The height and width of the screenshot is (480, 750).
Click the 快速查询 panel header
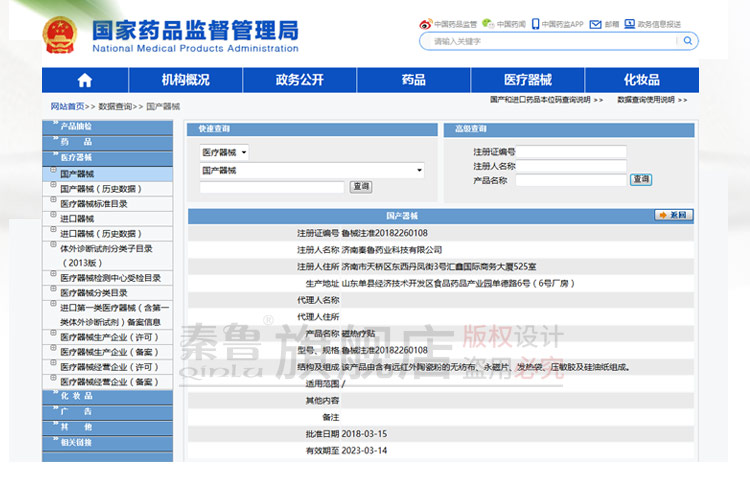312,129
